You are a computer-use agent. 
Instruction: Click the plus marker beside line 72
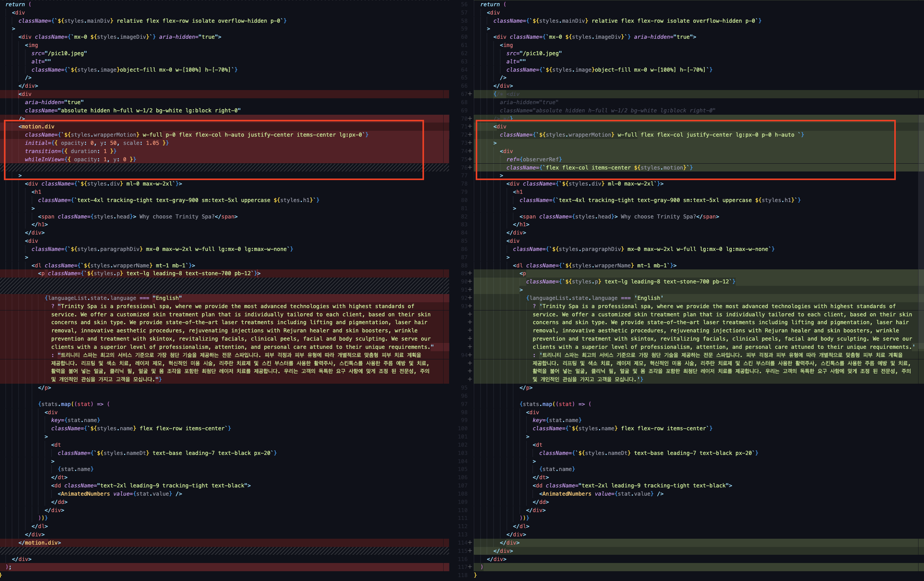click(x=469, y=135)
